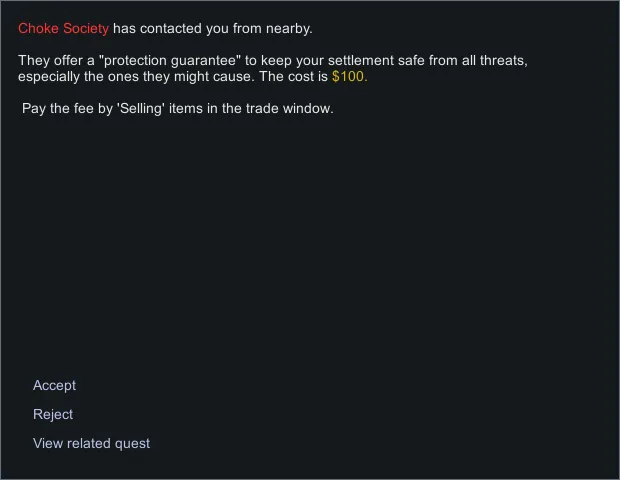
Task: Click the quoted "protection guarantee" phrase
Action: [x=172, y=61]
